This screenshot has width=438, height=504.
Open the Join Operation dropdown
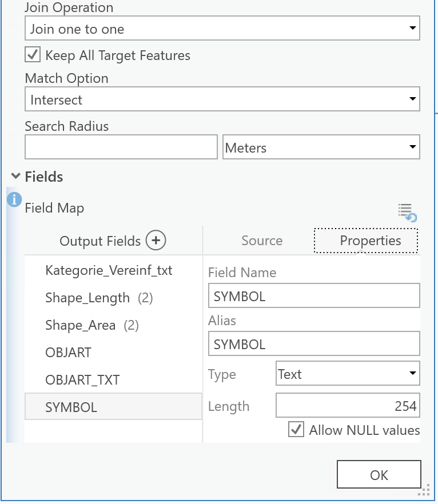(222, 29)
